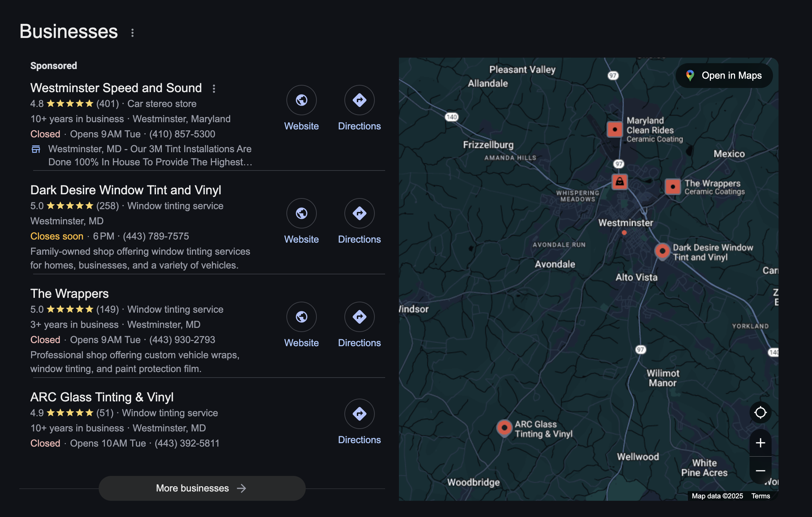Zoom in on the map with plus
This screenshot has height=517, width=812.
pyautogui.click(x=760, y=443)
